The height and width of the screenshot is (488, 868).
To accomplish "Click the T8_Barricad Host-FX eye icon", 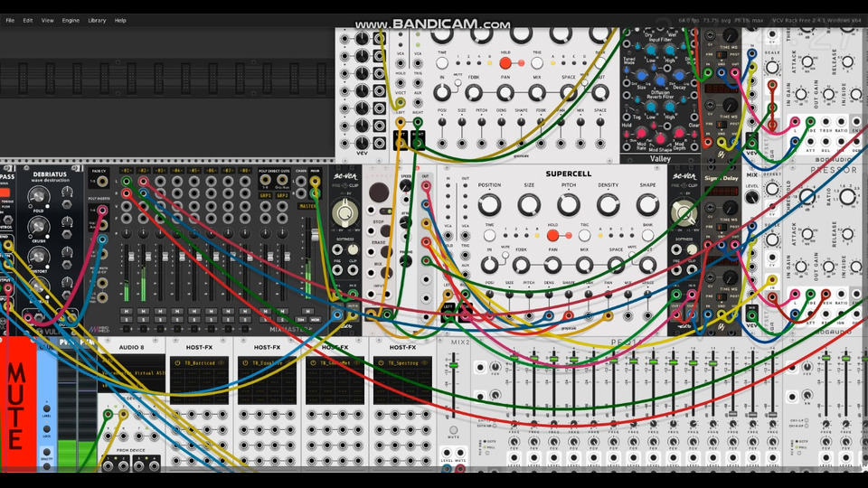I will coord(221,363).
